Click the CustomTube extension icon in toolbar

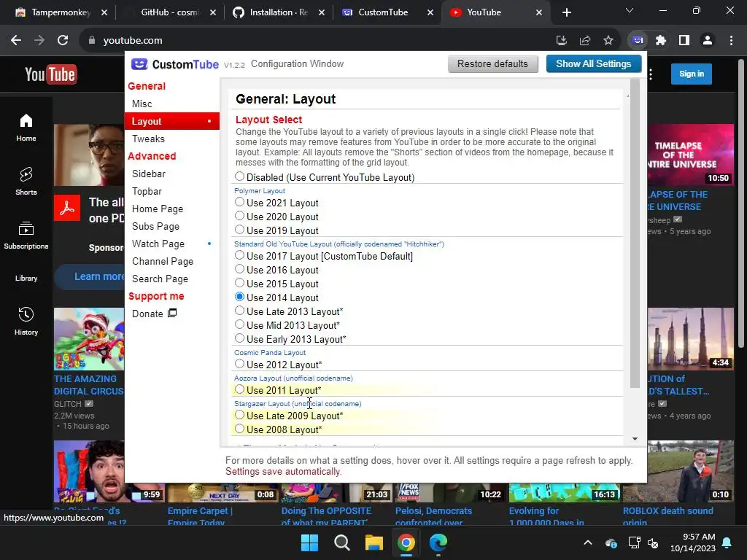click(x=638, y=41)
